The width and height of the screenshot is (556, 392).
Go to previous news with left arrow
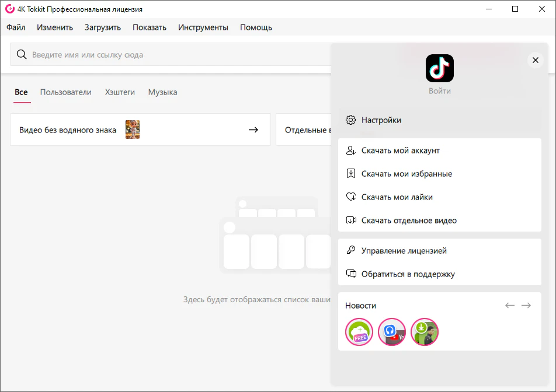tap(510, 306)
